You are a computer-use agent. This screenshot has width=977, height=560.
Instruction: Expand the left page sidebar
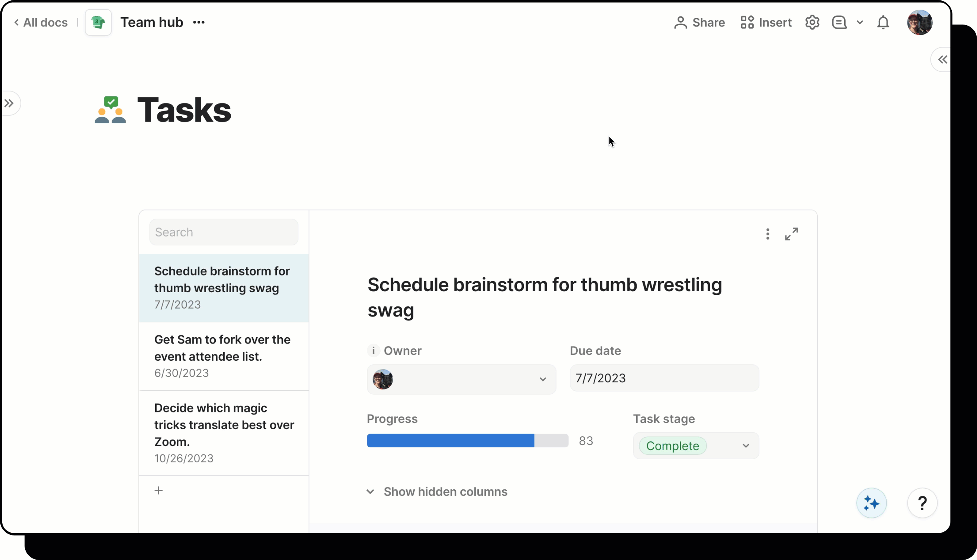(x=9, y=103)
